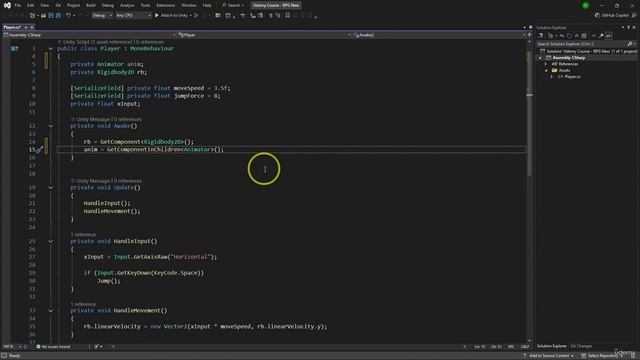Toggle the Solution Explorer preview selected items icon
640x360 pixels.
pos(609,36)
